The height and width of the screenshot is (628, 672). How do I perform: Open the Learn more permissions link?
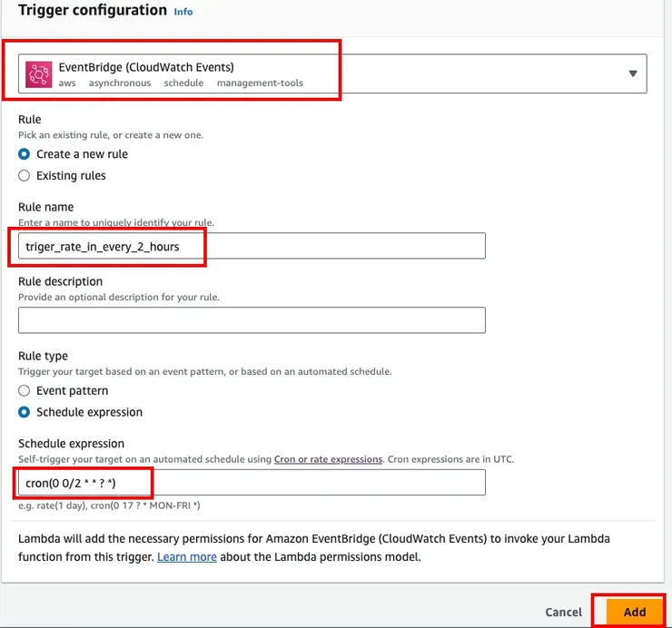pyautogui.click(x=187, y=557)
